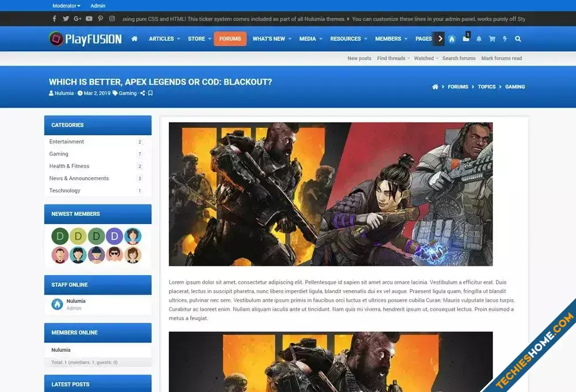Open search with the magnifier icon
Screen dimensions: 576x392
pyautogui.click(x=518, y=39)
